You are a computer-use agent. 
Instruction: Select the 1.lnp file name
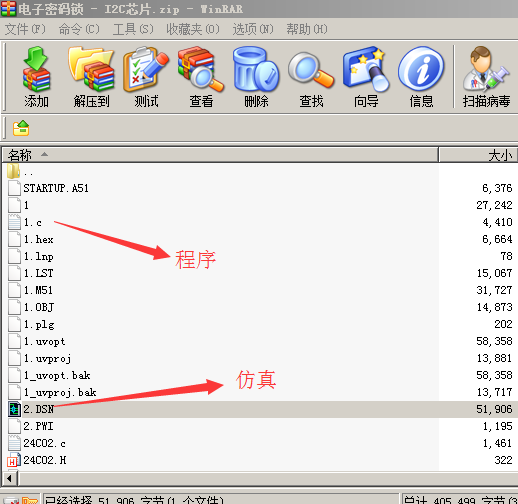pos(38,256)
